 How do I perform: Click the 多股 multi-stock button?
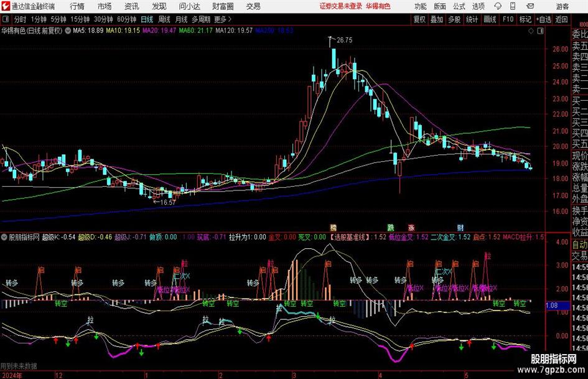point(454,19)
